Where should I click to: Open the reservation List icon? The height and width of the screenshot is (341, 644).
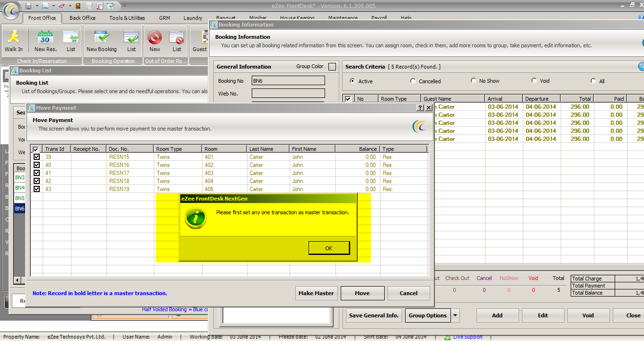[71, 37]
